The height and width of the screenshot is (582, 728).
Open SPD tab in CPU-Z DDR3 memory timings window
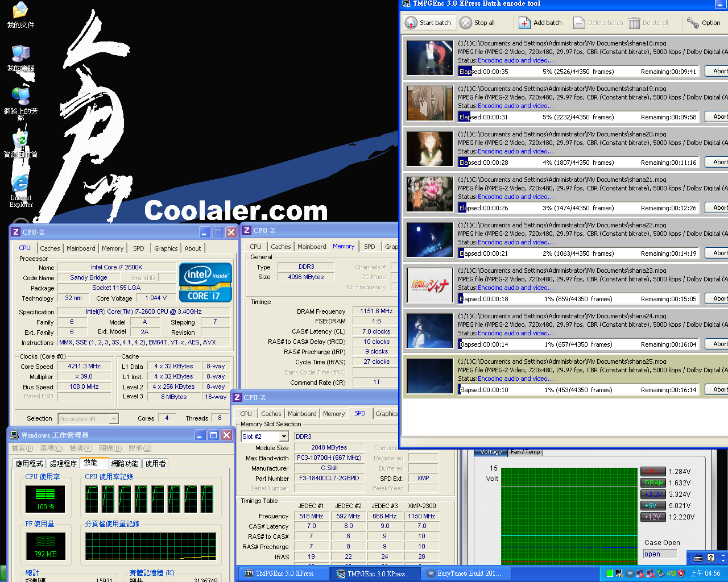370,247
